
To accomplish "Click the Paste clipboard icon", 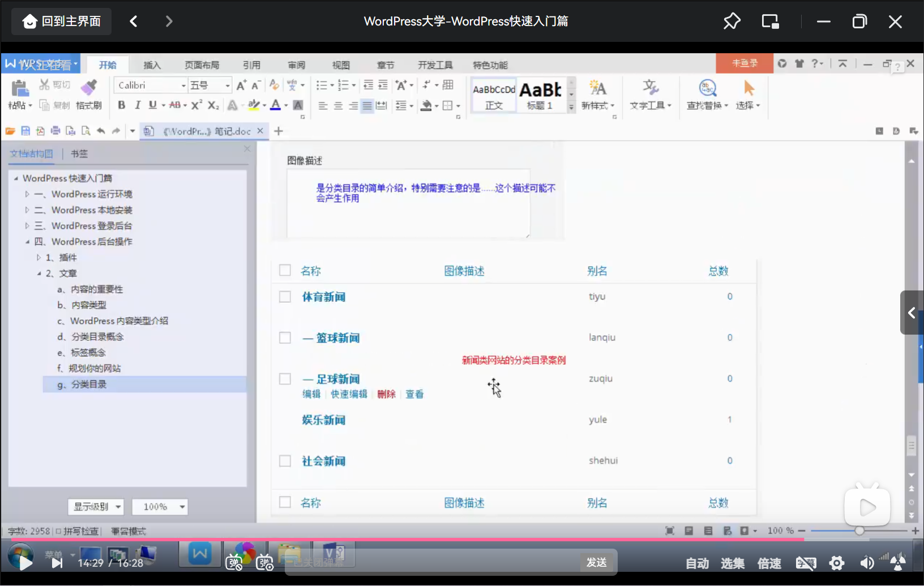I will point(20,88).
